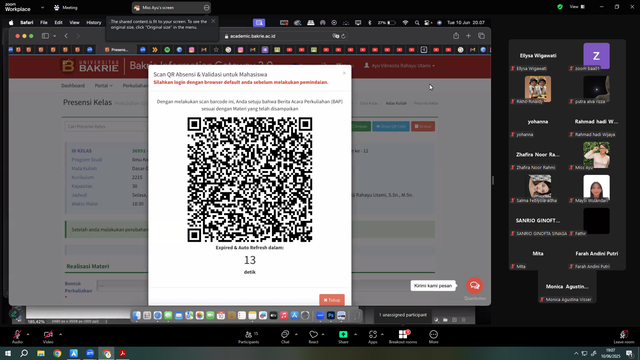Viewport: 640px width, 360px height.
Task: Expand the arrow beside React
Action: click(323, 334)
